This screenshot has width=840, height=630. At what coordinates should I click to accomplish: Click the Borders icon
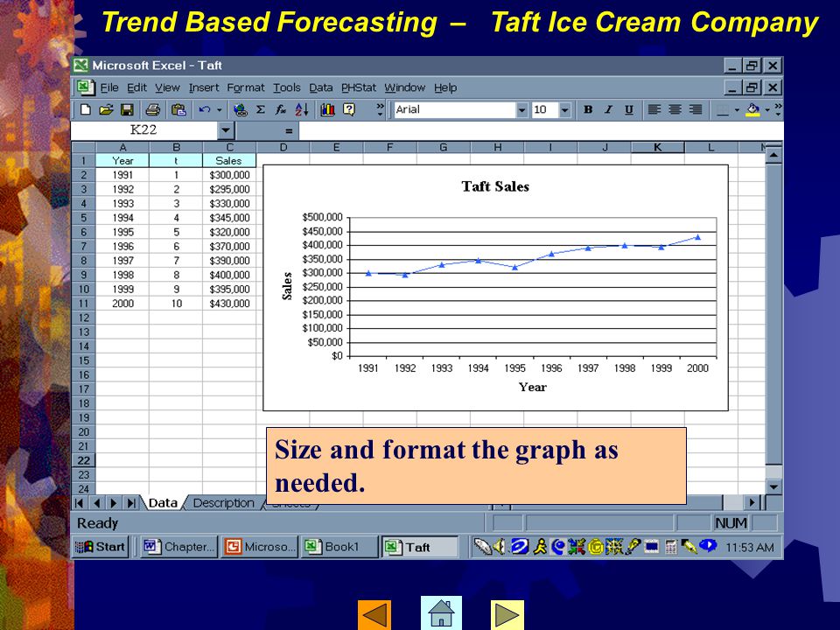point(723,110)
